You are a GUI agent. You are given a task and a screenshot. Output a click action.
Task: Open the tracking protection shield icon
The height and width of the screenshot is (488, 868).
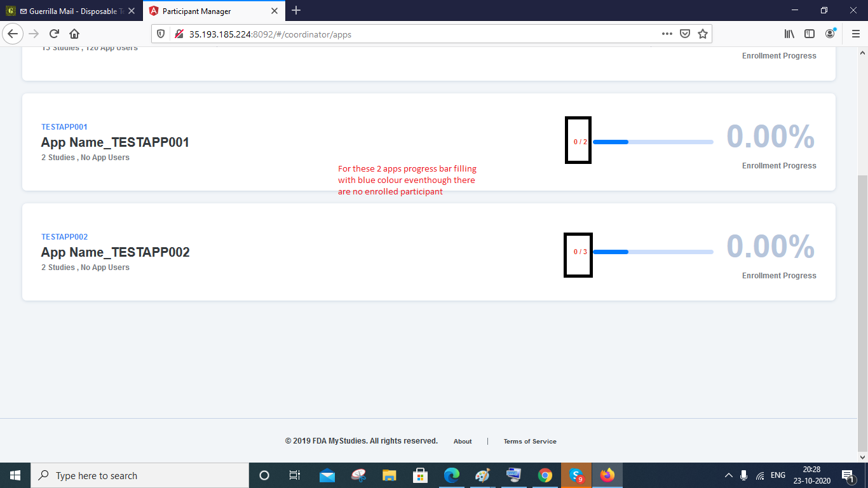[x=161, y=34]
